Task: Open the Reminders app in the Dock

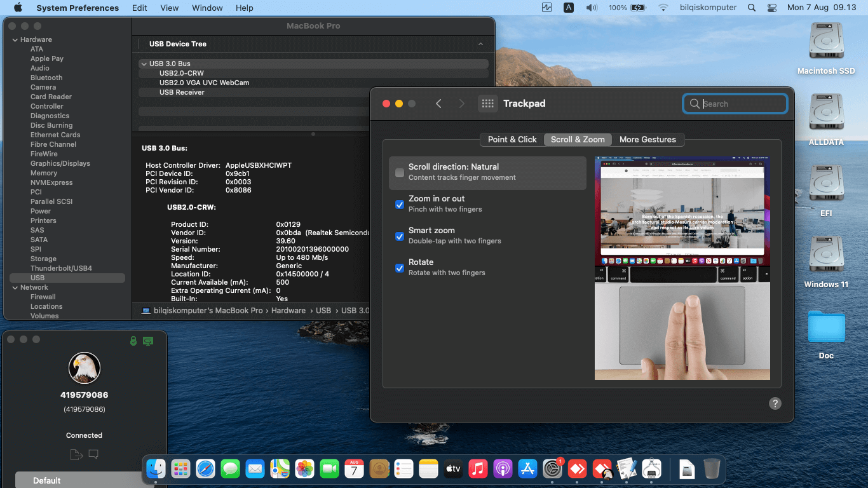Action: [404, 469]
